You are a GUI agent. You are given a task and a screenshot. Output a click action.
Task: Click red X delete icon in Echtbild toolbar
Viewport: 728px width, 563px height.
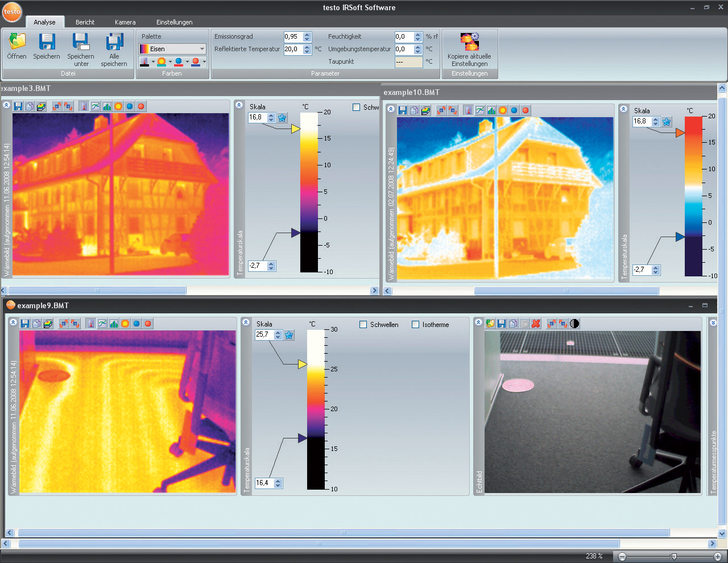[536, 324]
